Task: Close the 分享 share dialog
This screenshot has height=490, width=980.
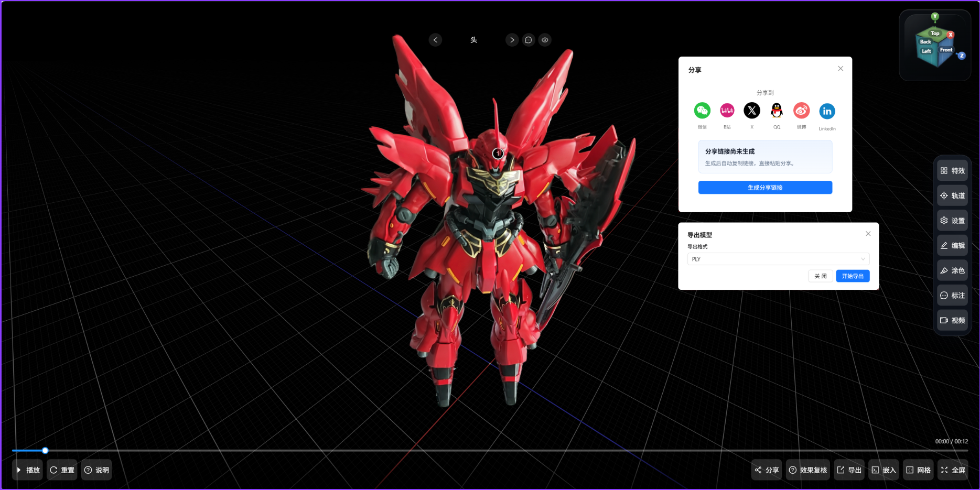Action: 841,69
